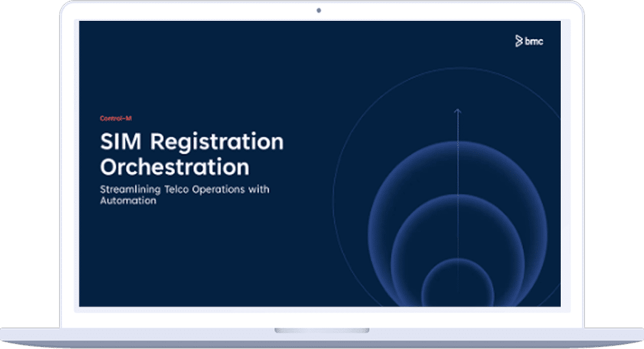
Task: Click the laptop webcam dot
Action: pos(319,10)
